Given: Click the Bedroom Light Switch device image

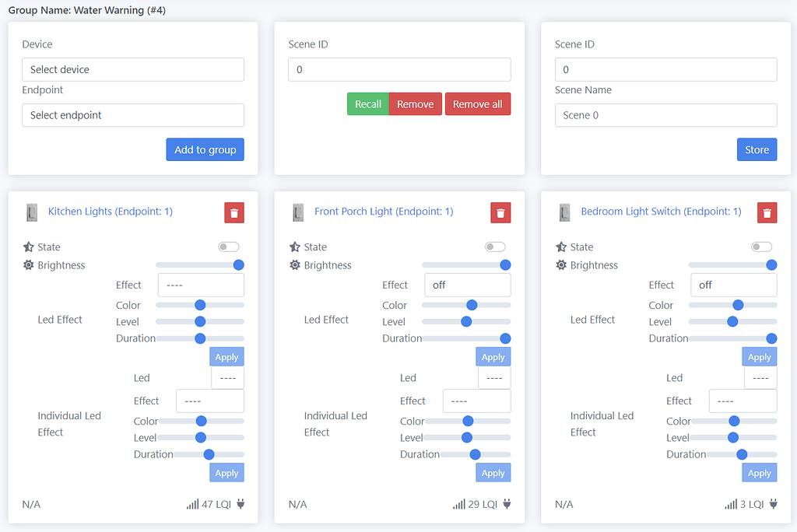Looking at the screenshot, I should (564, 212).
